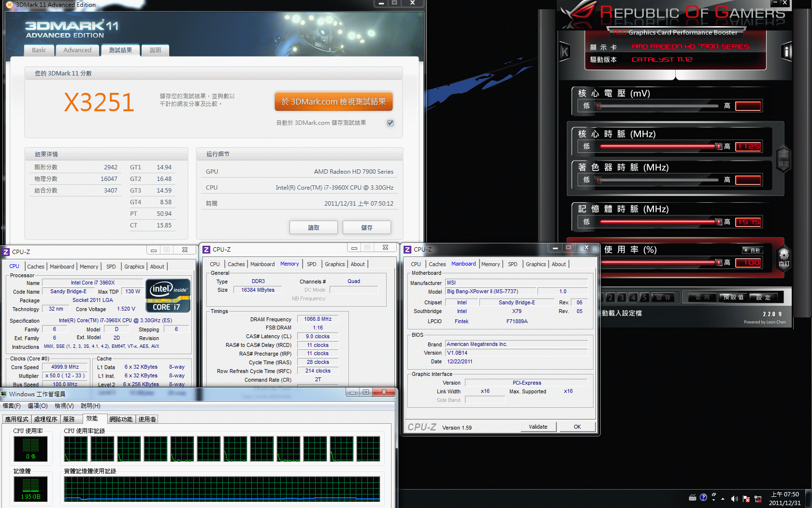This screenshot has width=812, height=508.
Task: Click the memory clock value field 1575
Action: [x=748, y=222]
